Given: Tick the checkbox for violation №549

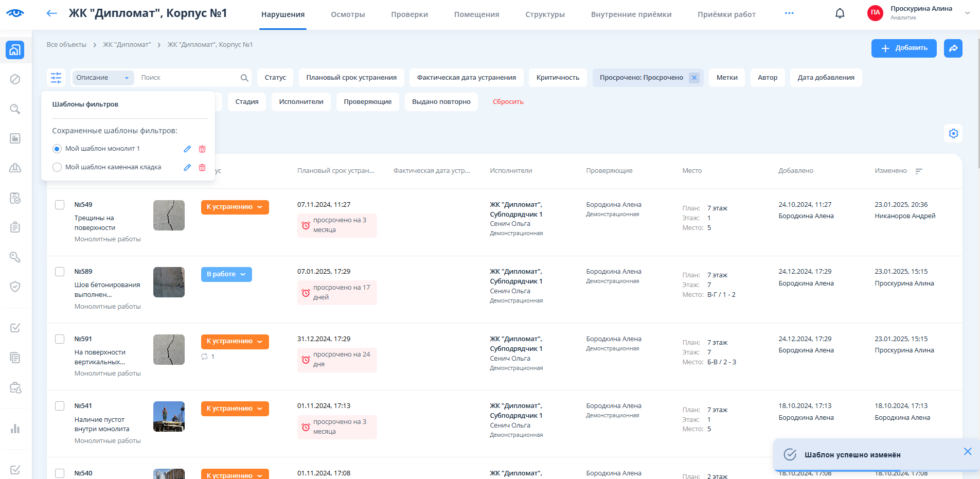Looking at the screenshot, I should click(60, 205).
